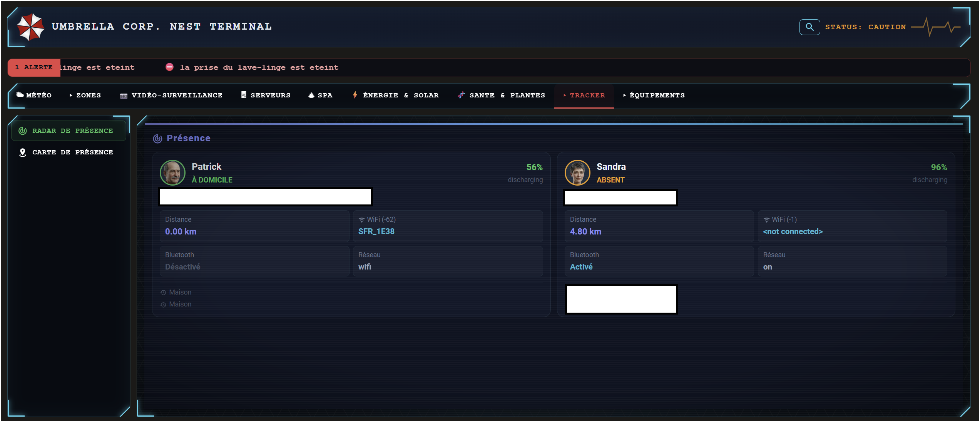Click Sandra's discharging battery state
This screenshot has height=422, width=980.
pos(930,180)
